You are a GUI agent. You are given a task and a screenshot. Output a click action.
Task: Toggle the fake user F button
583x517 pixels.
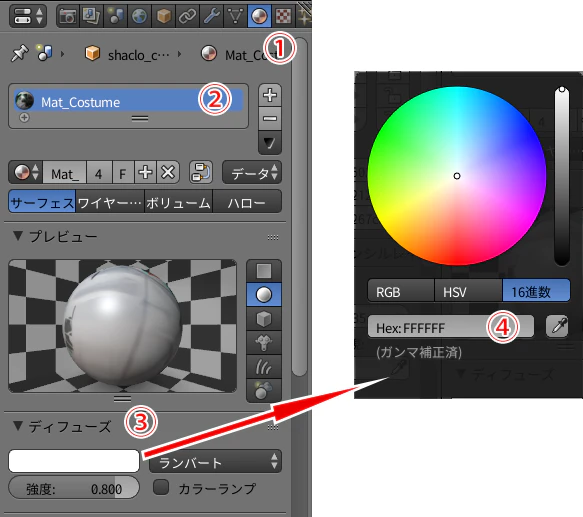pos(123,173)
